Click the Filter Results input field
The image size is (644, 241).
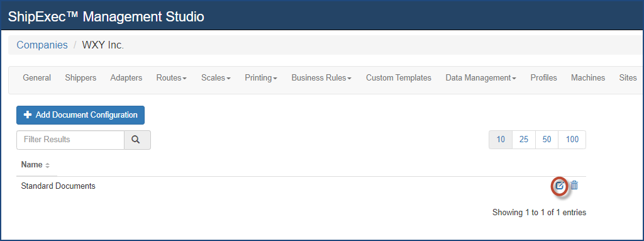click(x=70, y=140)
